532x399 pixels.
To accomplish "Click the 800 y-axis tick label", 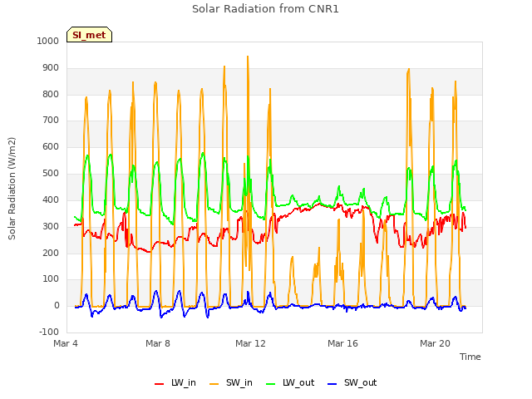I will 51,94.
